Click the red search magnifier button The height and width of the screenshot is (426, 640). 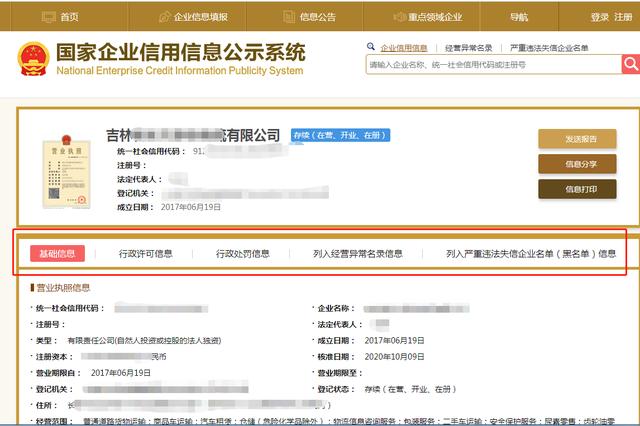[x=631, y=64]
